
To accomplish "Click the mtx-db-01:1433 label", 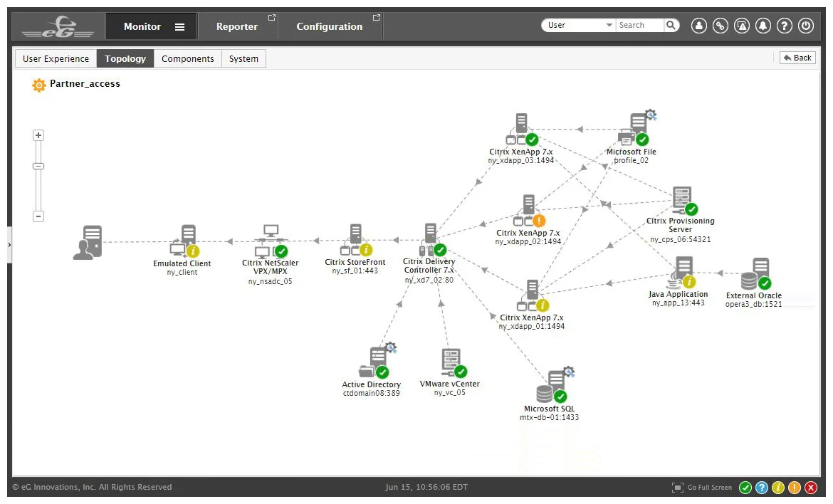I will click(550, 417).
